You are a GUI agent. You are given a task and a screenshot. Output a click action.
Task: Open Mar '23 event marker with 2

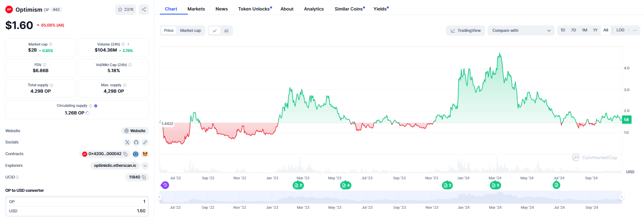[x=298, y=185]
